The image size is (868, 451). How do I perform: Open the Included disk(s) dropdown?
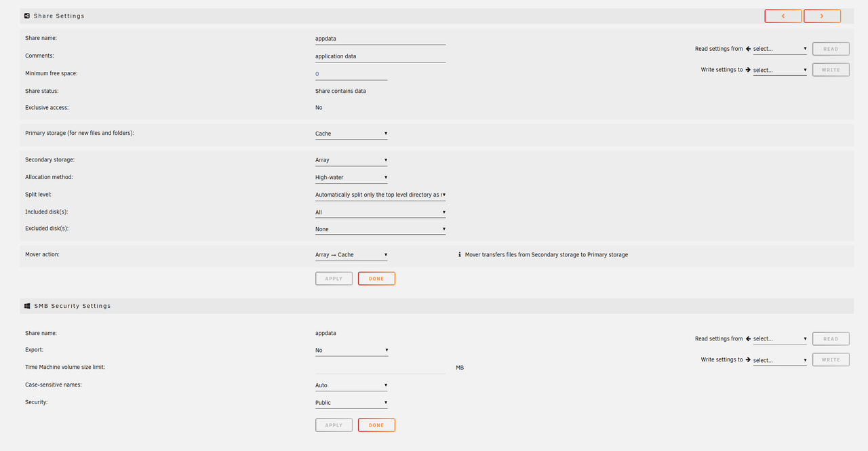[380, 212]
